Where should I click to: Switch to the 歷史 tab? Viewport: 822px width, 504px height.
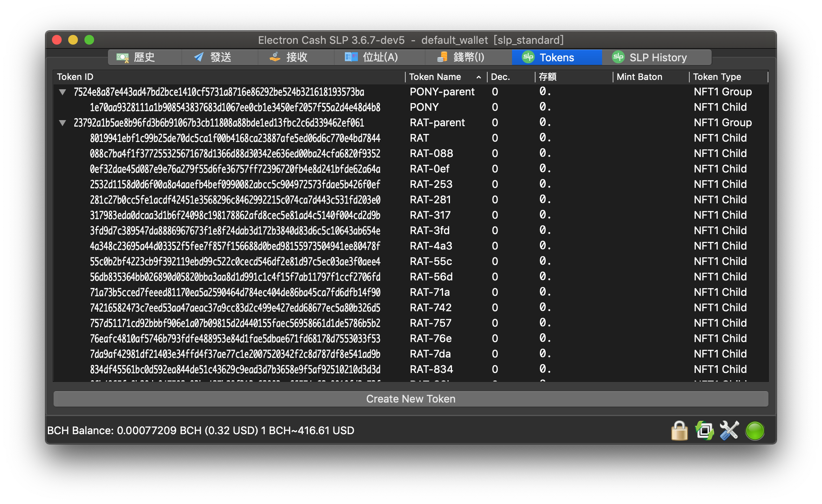tap(144, 57)
